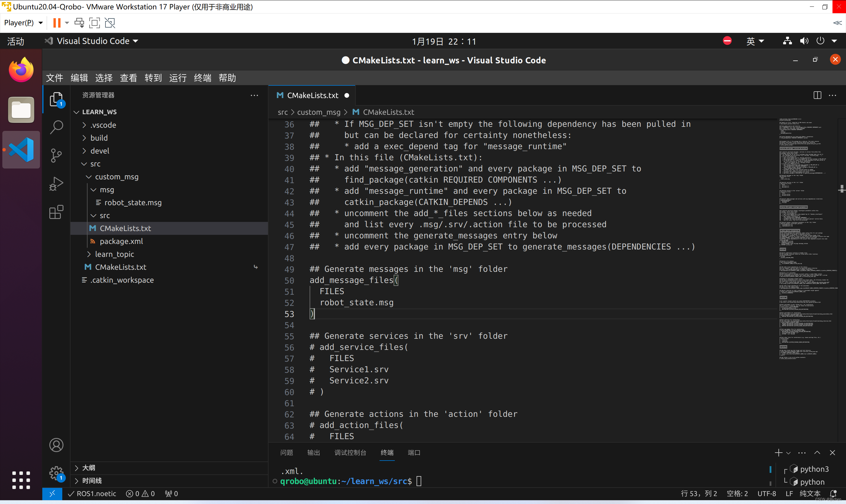Open the Visual Studio Code app menu
The width and height of the screenshot is (846, 504).
pyautogui.click(x=92, y=41)
